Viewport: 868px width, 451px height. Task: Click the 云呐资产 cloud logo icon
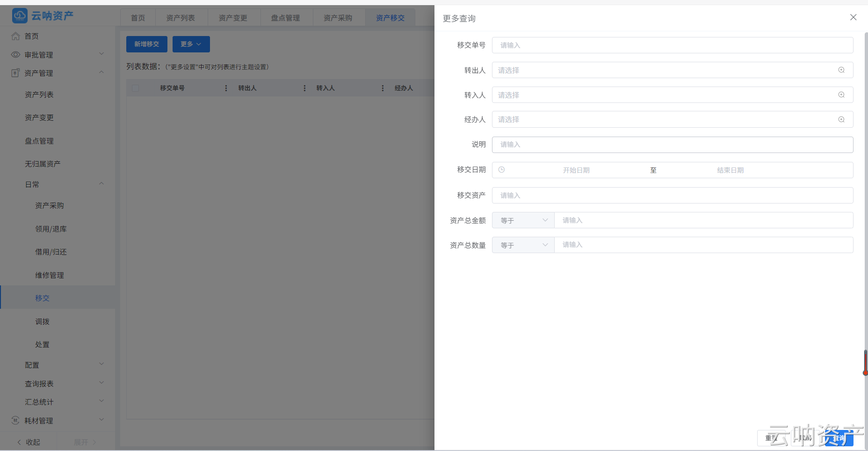20,15
